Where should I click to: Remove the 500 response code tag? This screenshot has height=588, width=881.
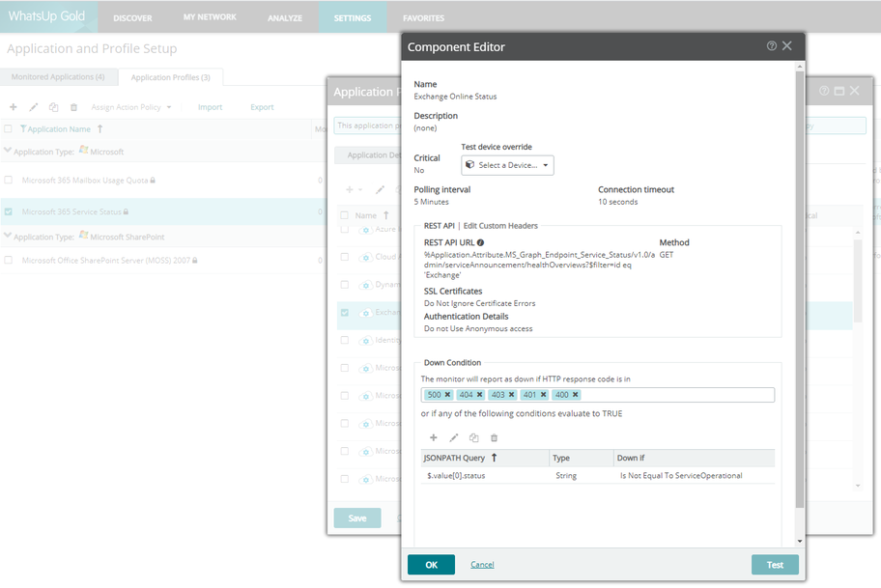448,395
